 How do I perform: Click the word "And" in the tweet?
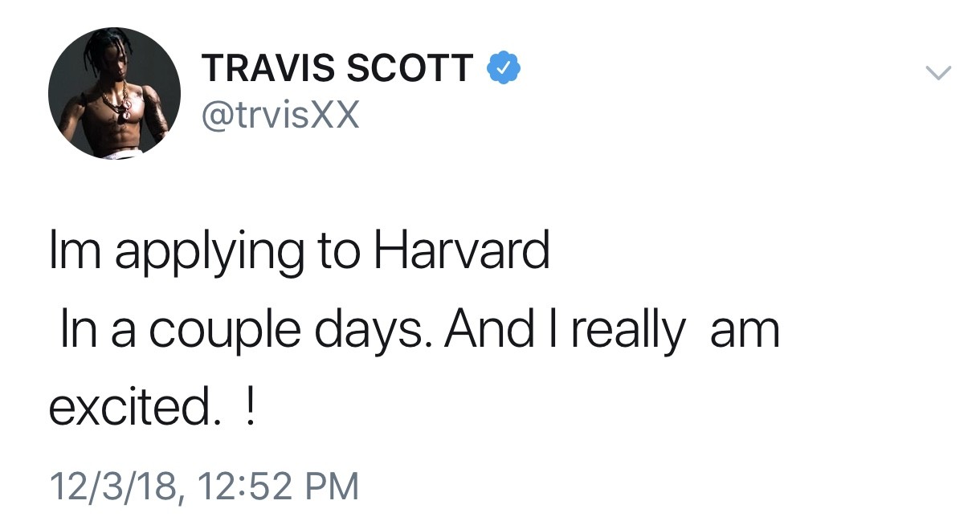pyautogui.click(x=492, y=328)
